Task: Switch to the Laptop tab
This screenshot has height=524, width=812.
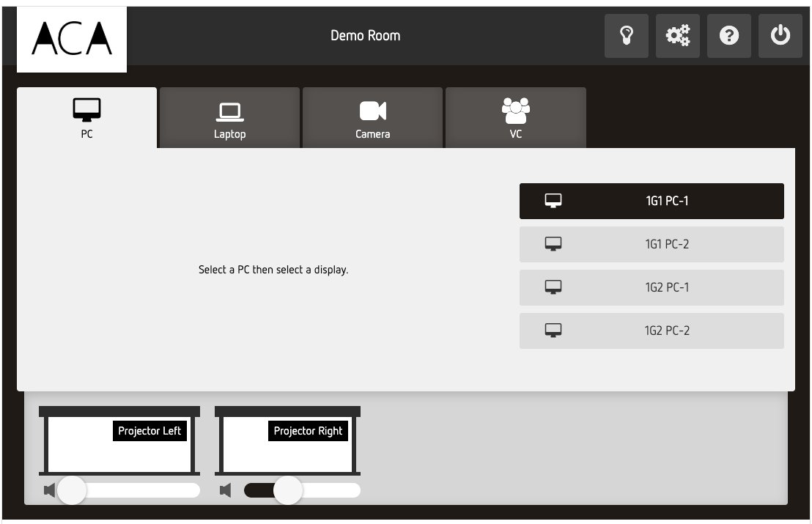Action: coord(229,117)
